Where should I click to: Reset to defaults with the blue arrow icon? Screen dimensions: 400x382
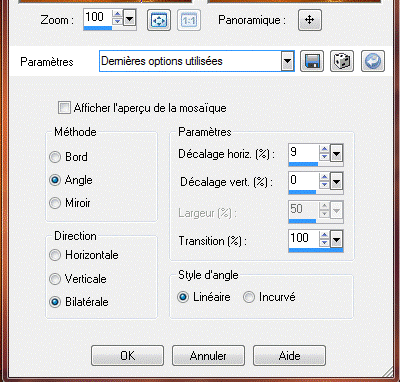pyautogui.click(x=373, y=61)
